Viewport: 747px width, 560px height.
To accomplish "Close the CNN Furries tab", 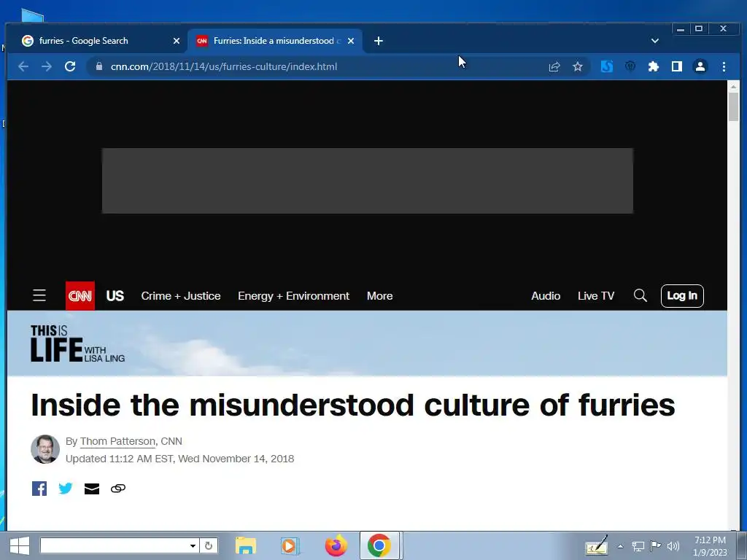I will [x=351, y=41].
